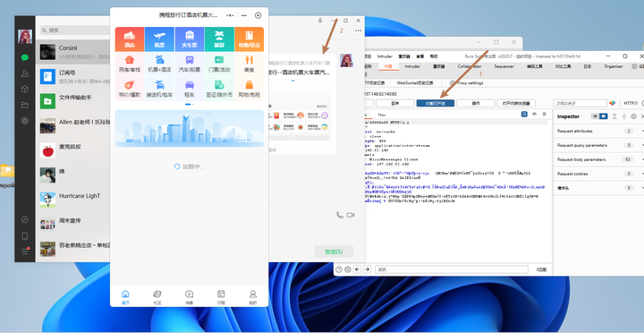This screenshot has height=333, width=644.
Task: Switch to the Sequencer tab
Action: tap(504, 66)
